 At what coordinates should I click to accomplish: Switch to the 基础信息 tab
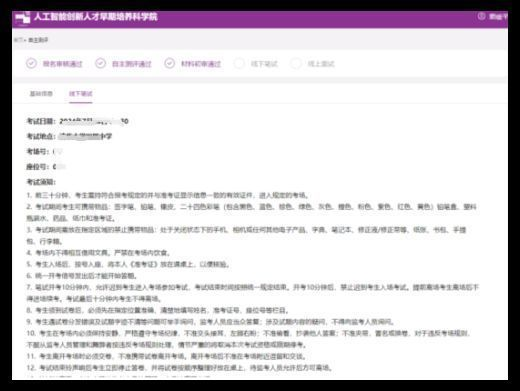tap(41, 94)
